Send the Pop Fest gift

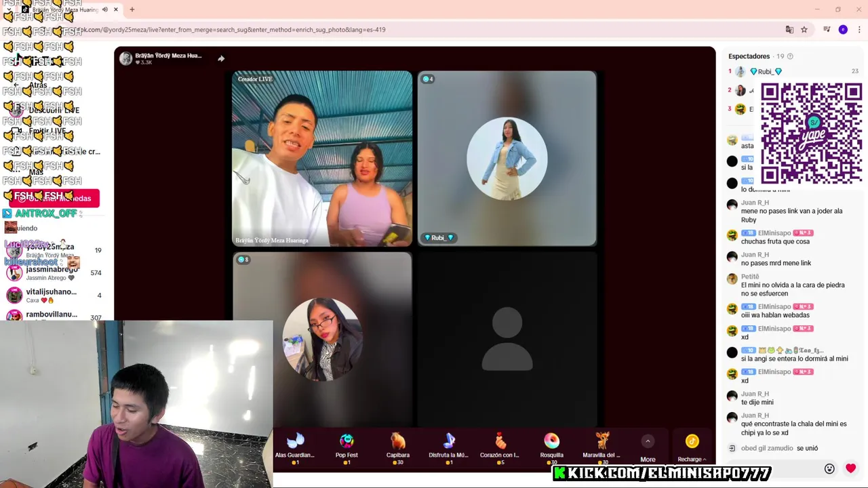coord(347,448)
